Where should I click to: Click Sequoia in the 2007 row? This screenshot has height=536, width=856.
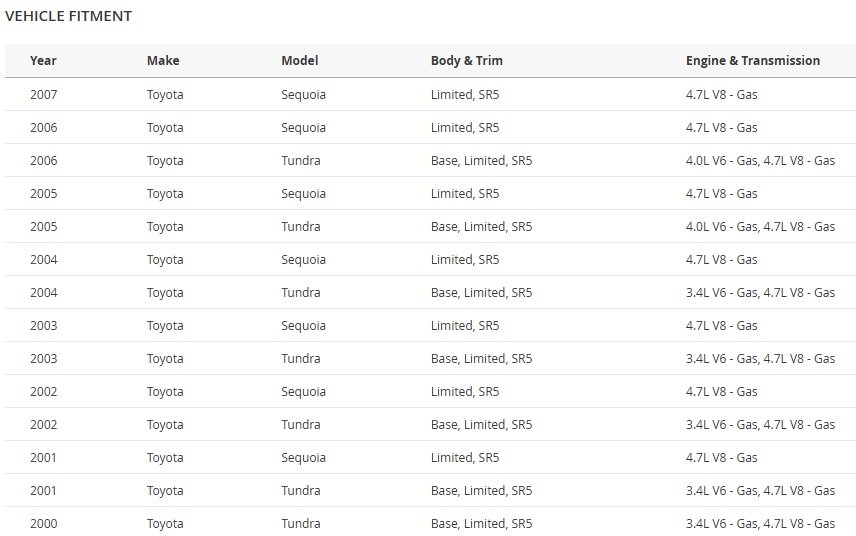point(304,94)
